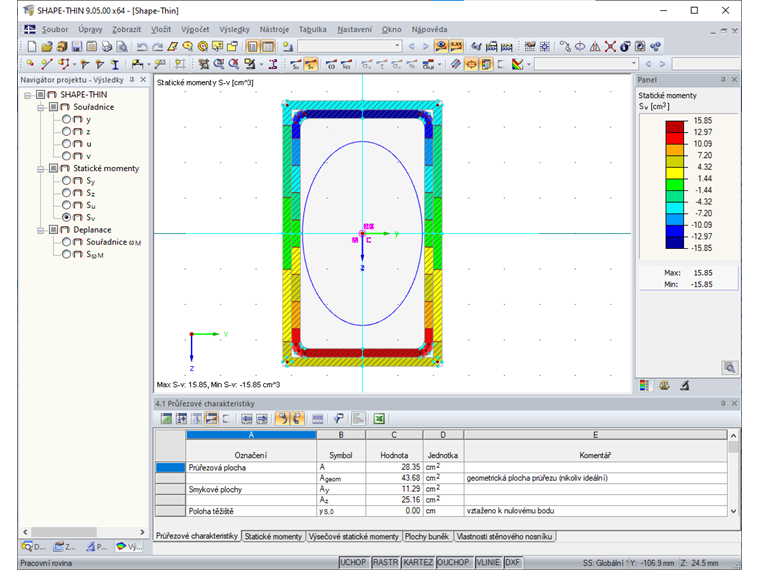Screen dimensions: 760x570
Task: Click the red 15.85 legend color swatch
Action: coord(676,126)
